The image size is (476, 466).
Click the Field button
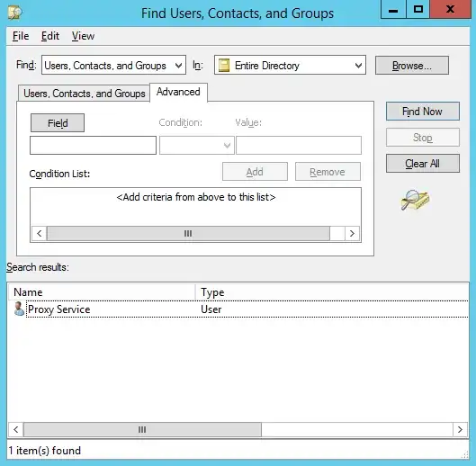[58, 123]
